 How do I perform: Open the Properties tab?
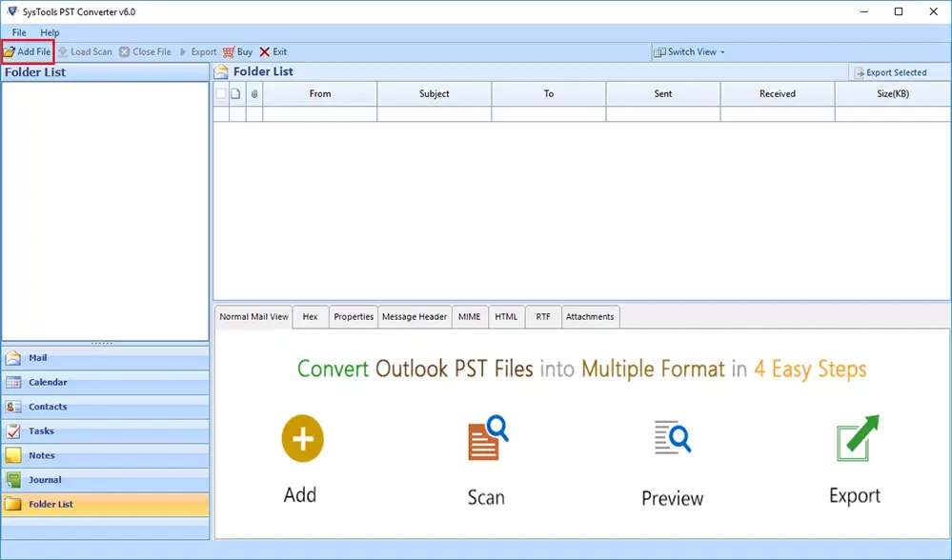[x=354, y=317]
